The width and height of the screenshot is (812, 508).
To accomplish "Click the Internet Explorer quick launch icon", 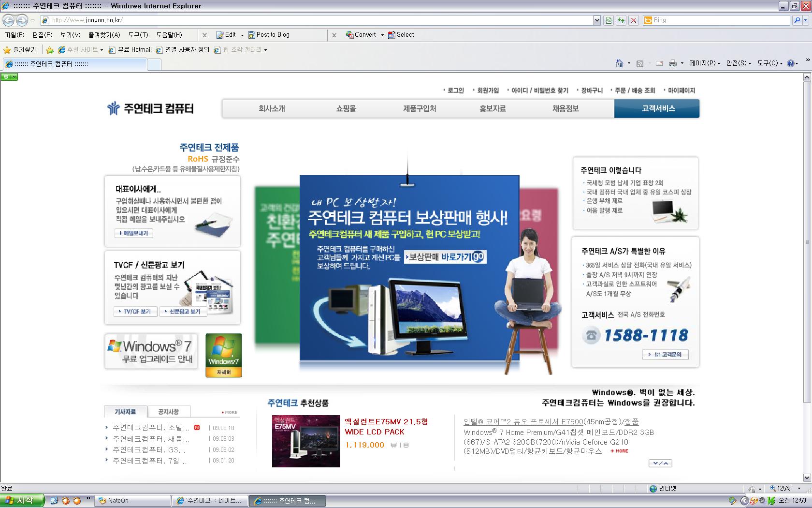I will click(x=54, y=501).
